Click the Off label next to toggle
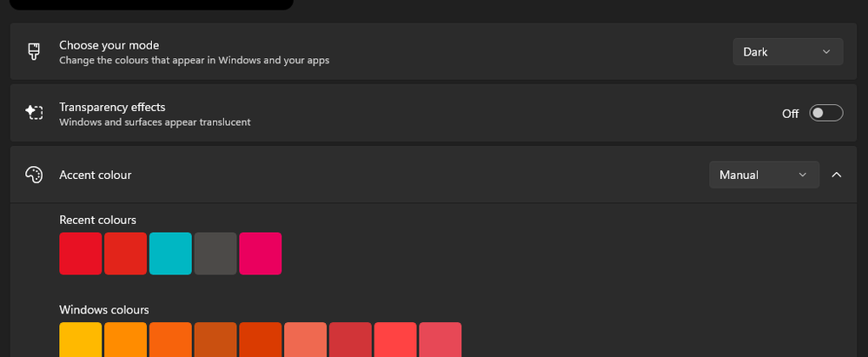Viewport: 868px width, 357px height. pyautogui.click(x=790, y=114)
